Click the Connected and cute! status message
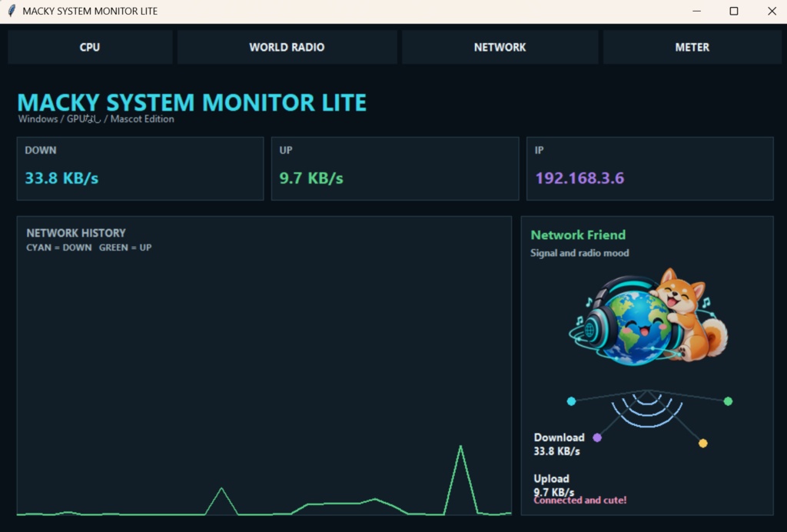 coord(580,500)
